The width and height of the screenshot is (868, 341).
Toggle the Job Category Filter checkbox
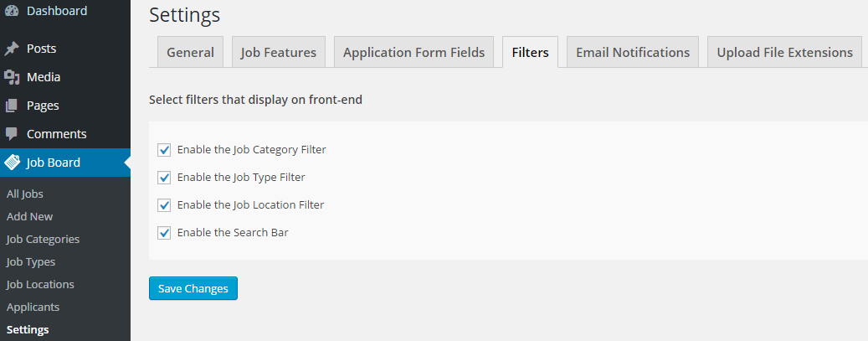point(164,150)
